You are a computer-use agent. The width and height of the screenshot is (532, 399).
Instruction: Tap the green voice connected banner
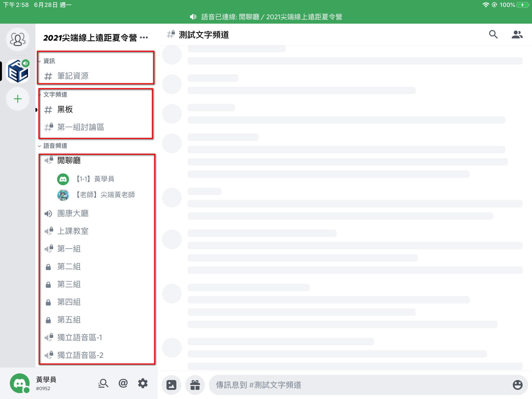266,17
